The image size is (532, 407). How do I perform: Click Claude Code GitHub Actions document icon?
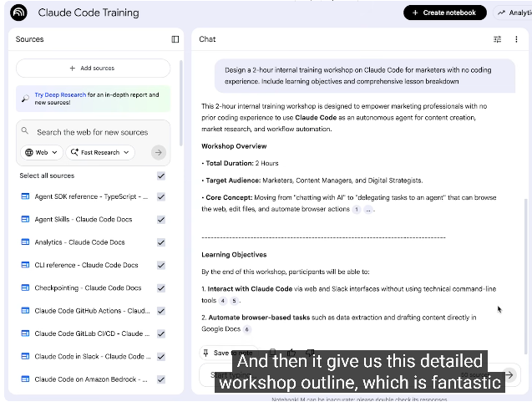[25, 311]
